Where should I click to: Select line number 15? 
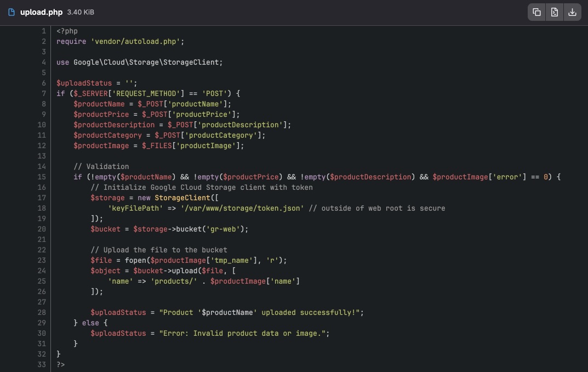[42, 177]
